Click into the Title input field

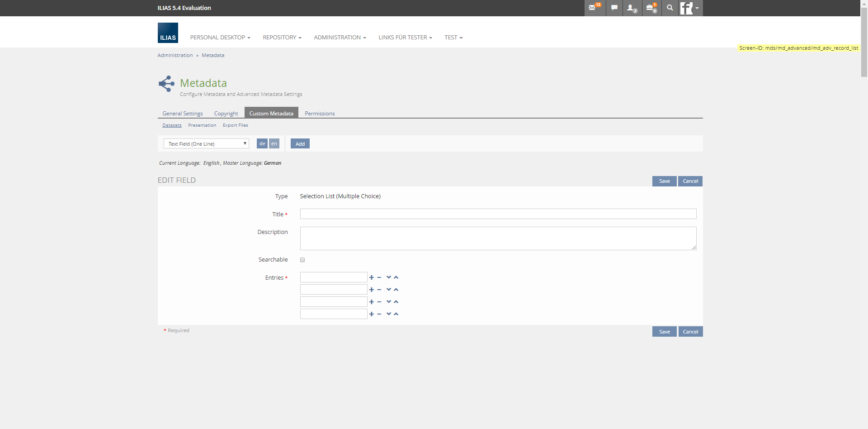tap(498, 214)
